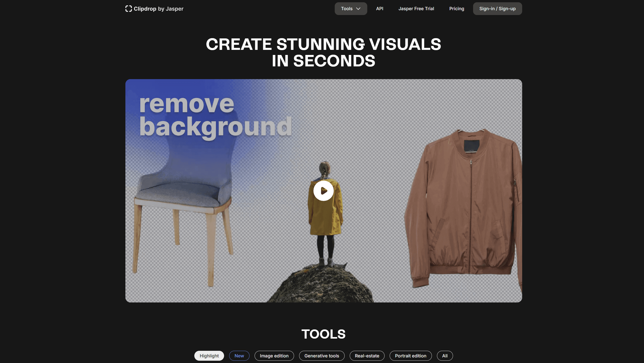Show the Generative tools category

coord(321,356)
